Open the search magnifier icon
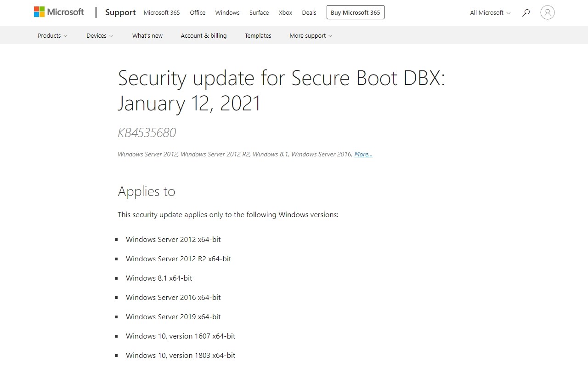Viewport: 588px width, 368px height. click(526, 12)
